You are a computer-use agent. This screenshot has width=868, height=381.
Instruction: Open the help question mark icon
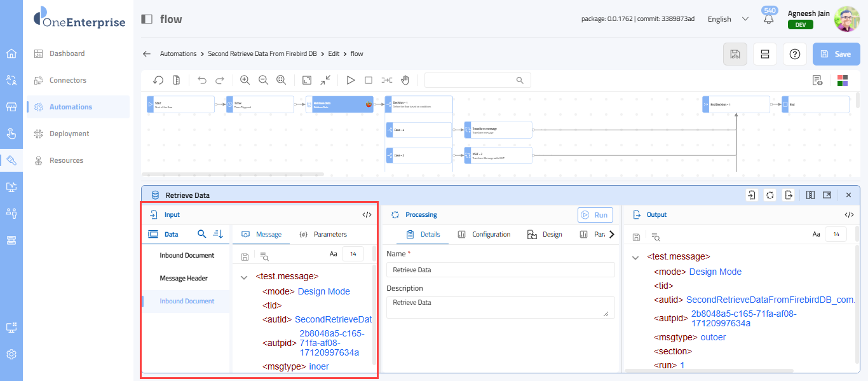point(794,54)
